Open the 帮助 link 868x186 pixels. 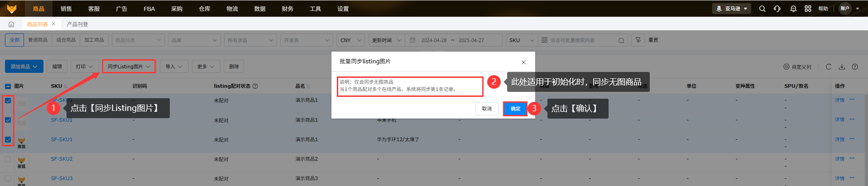point(823,9)
